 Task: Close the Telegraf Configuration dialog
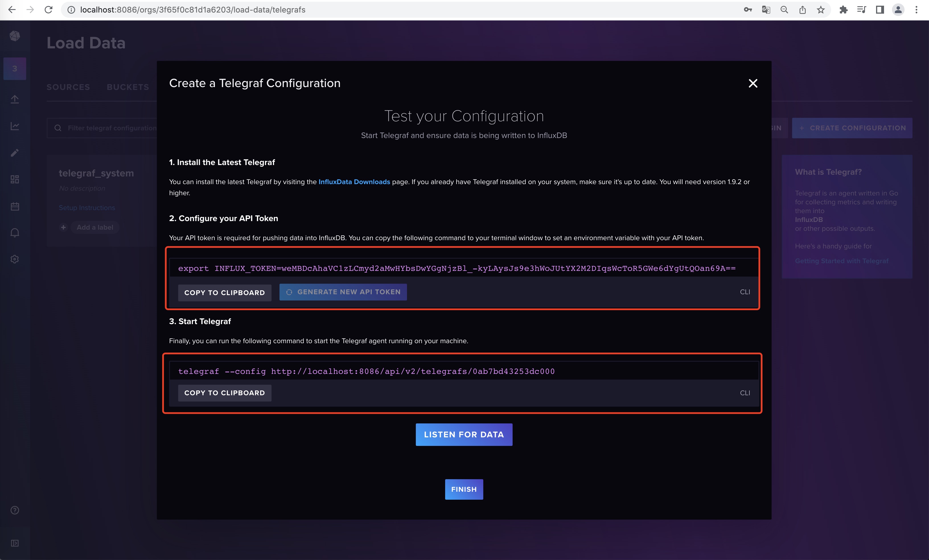tap(753, 83)
